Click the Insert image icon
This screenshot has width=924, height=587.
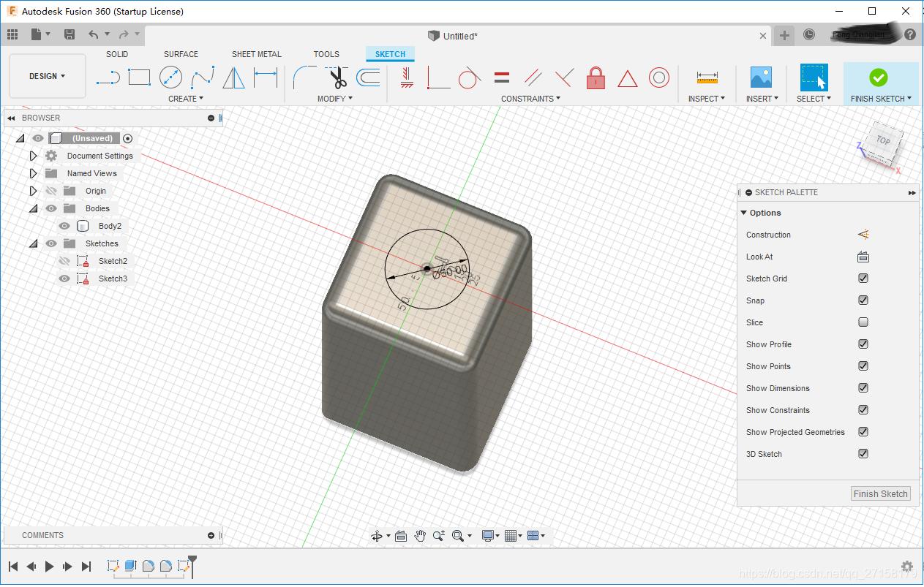[x=761, y=77]
